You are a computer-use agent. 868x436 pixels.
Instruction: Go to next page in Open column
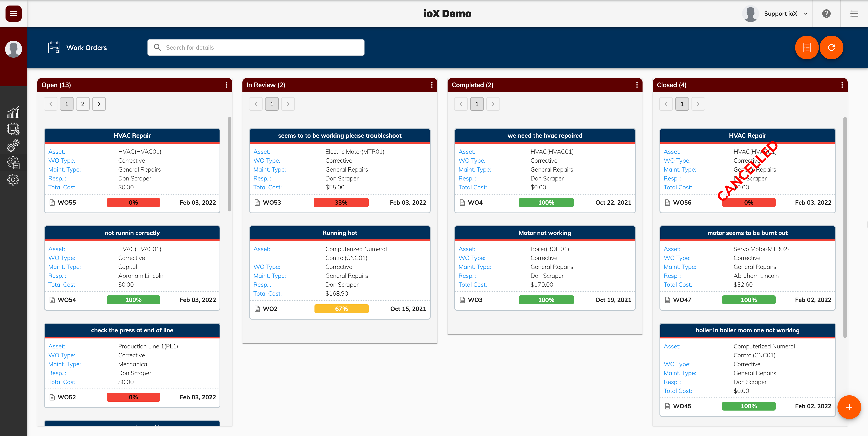(99, 104)
